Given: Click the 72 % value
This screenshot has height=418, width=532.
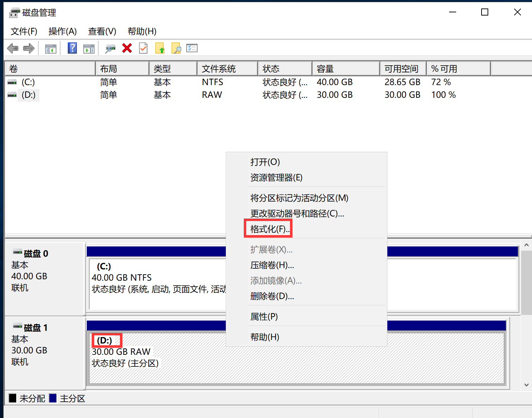Looking at the screenshot, I should [441, 82].
